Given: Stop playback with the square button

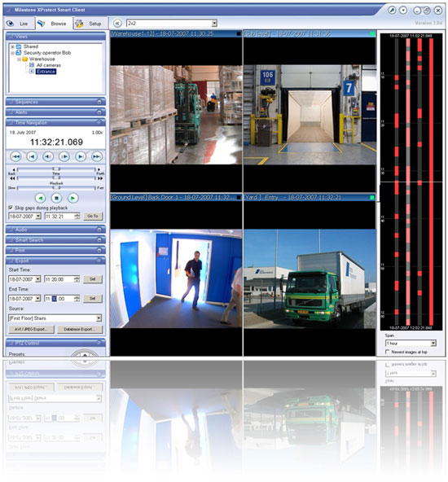Looking at the screenshot, I should [56, 198].
